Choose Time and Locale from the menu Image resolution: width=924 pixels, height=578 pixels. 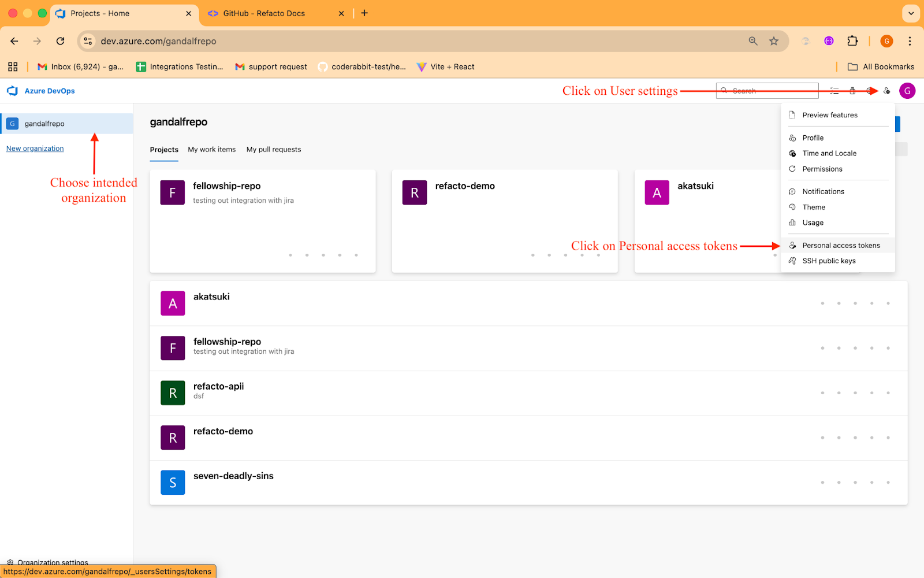838,153
